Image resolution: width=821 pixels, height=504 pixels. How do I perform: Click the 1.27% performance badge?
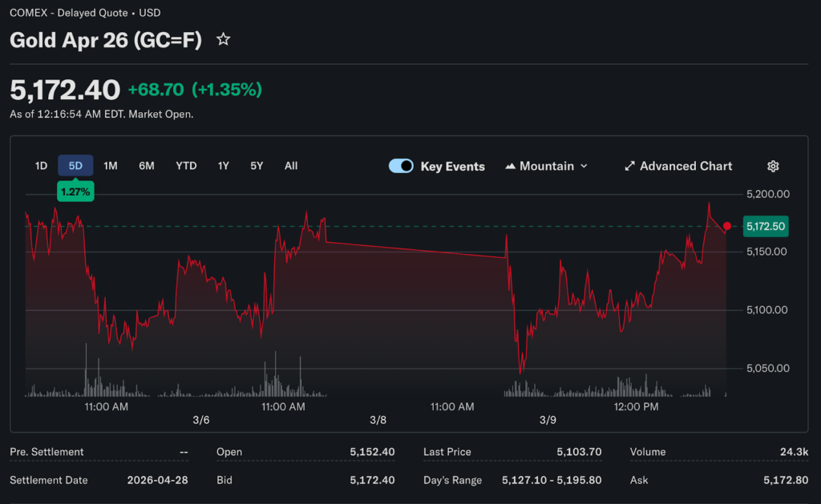point(75,192)
